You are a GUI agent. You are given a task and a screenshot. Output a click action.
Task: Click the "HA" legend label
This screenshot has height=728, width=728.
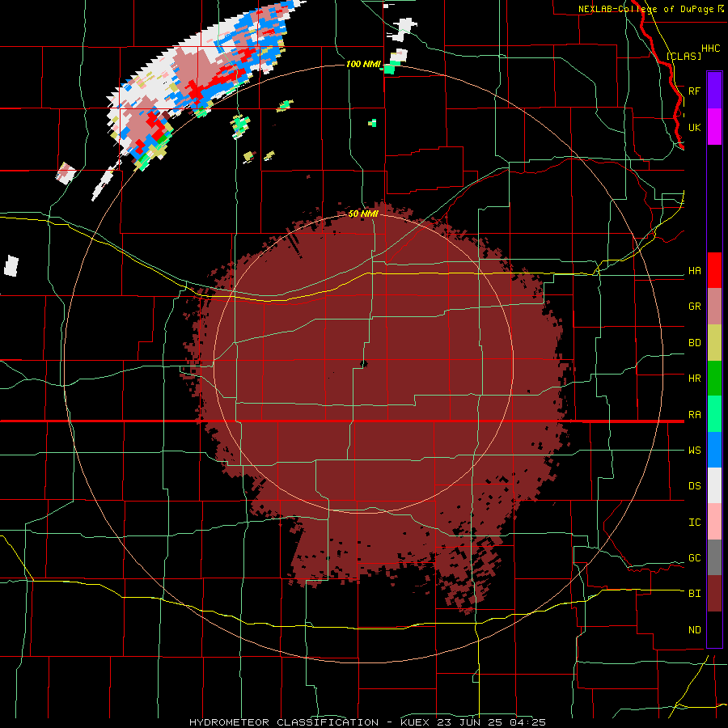tap(694, 271)
